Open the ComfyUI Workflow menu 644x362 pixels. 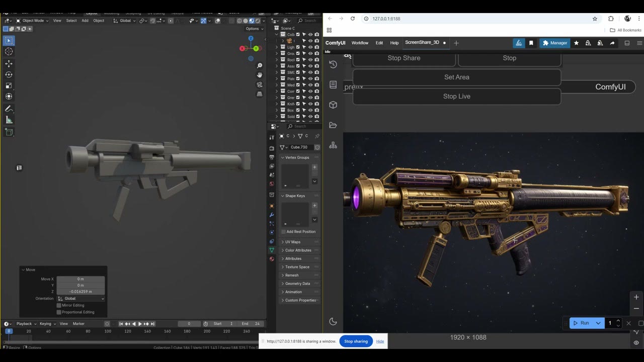pos(360,43)
